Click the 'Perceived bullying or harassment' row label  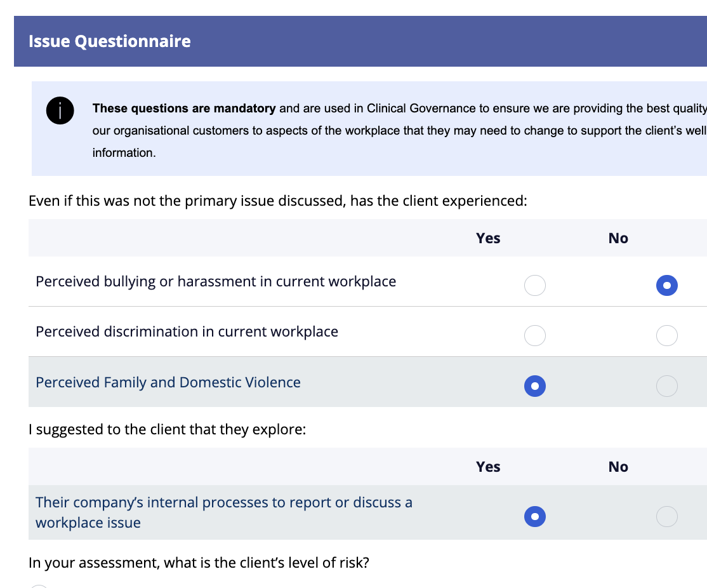coord(216,281)
